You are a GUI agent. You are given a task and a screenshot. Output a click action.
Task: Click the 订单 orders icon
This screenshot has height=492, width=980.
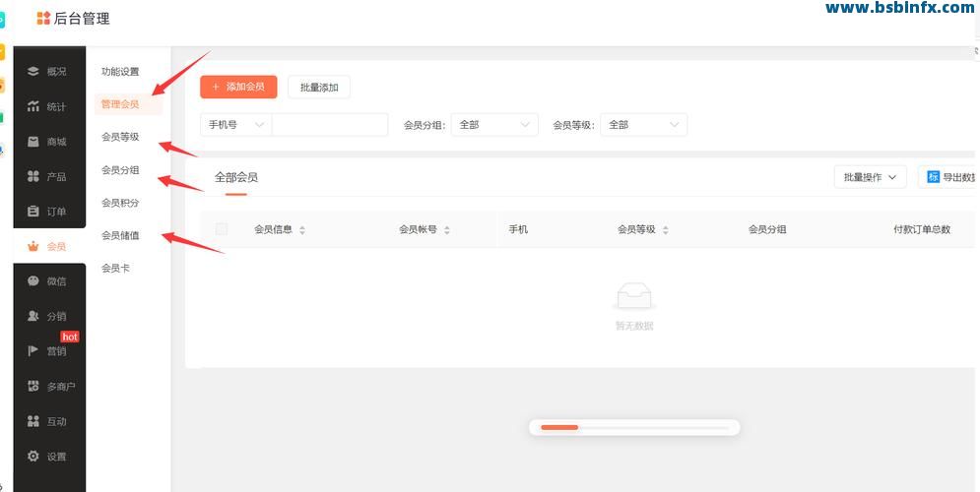pos(33,212)
